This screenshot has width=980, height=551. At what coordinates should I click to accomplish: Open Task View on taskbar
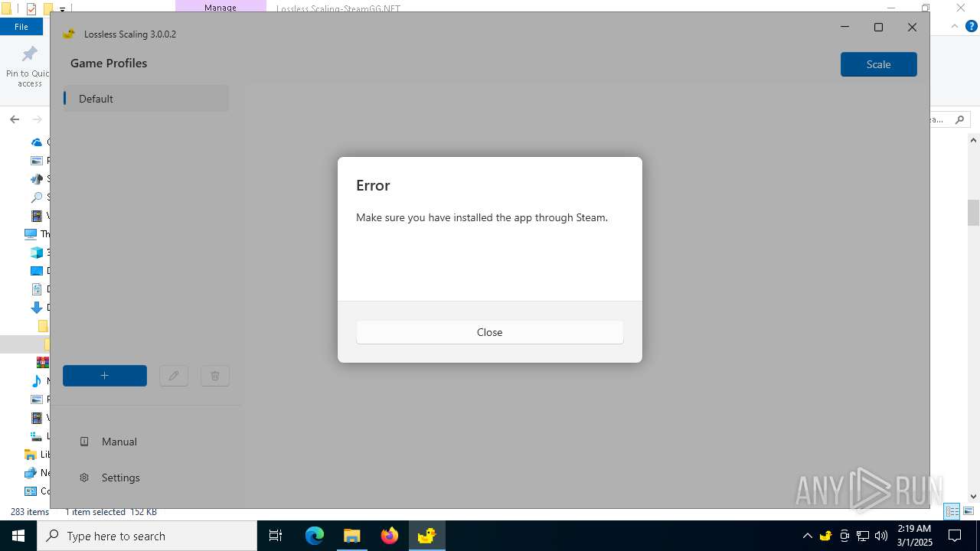276,536
